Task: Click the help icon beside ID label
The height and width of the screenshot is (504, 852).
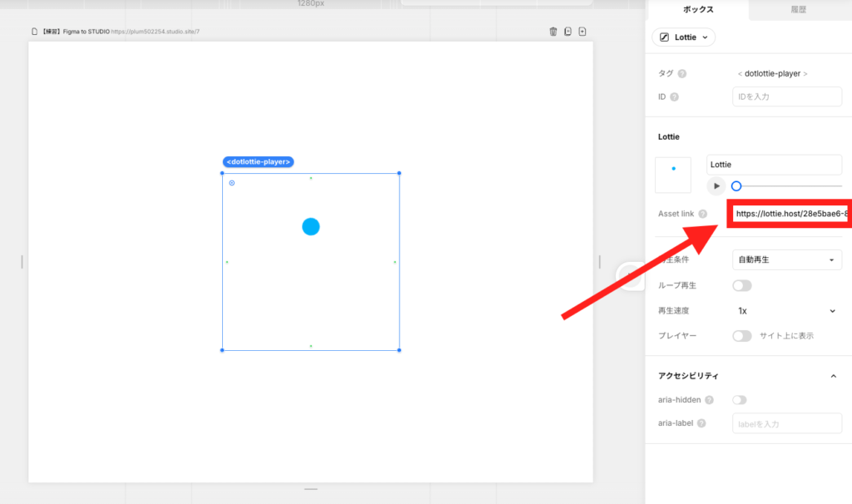Action: pyautogui.click(x=674, y=96)
